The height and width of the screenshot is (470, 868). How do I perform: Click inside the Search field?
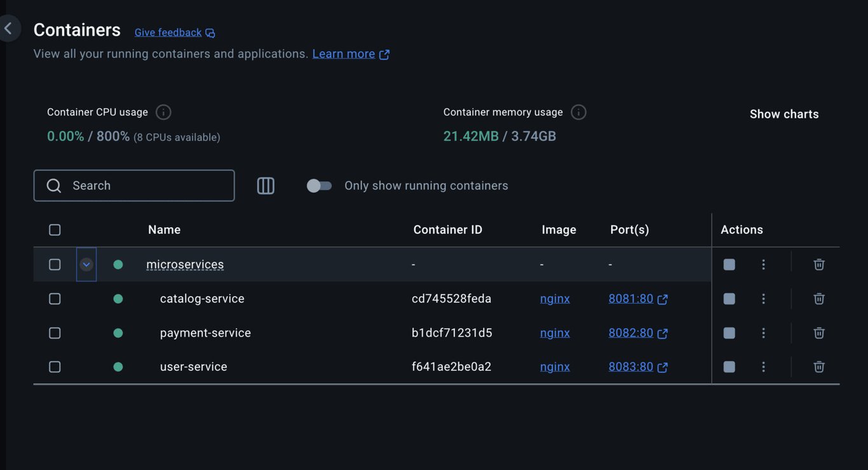click(133, 185)
